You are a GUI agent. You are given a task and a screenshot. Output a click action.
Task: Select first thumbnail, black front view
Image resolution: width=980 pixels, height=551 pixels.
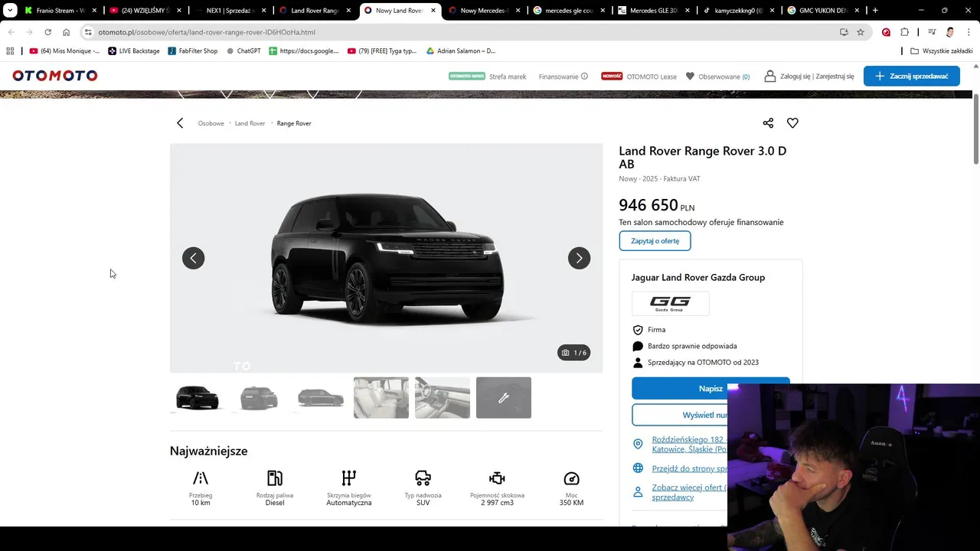(198, 398)
